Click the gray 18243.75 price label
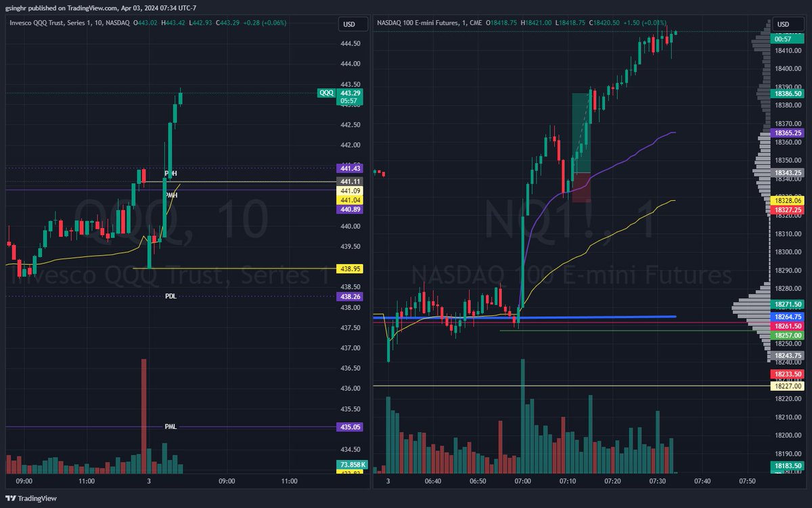The image size is (812, 508). pos(787,356)
